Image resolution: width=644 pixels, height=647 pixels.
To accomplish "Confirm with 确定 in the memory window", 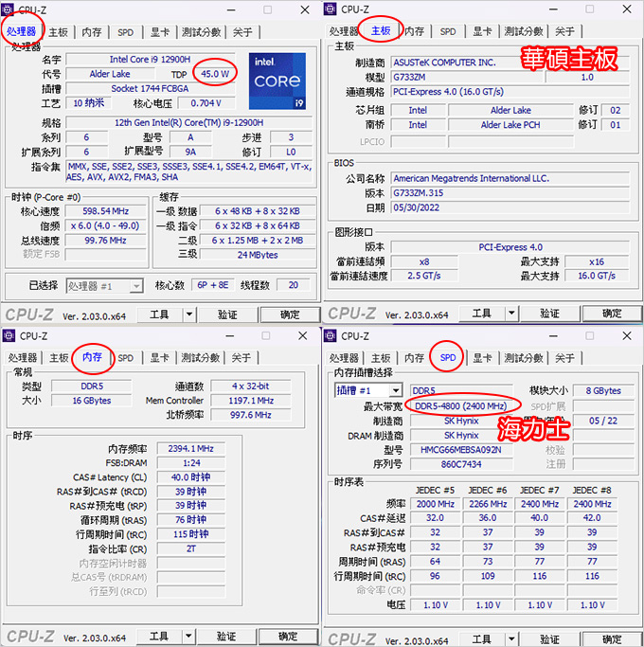I will point(288,636).
